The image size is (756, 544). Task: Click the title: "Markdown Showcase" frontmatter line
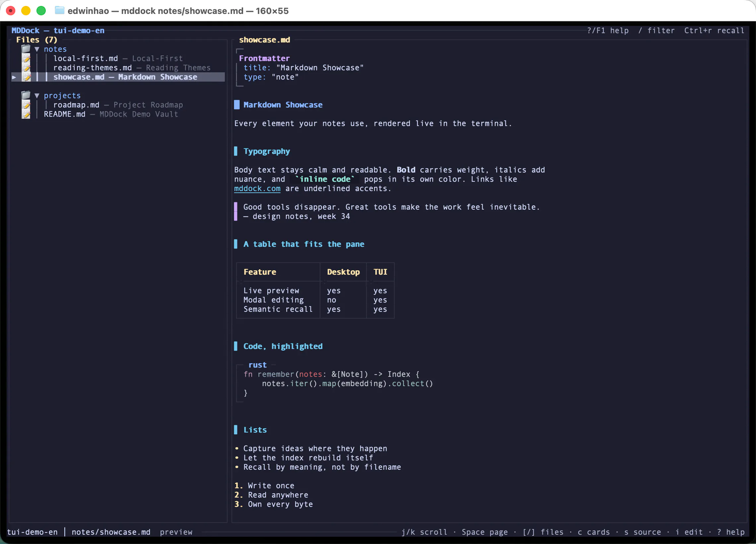(303, 68)
